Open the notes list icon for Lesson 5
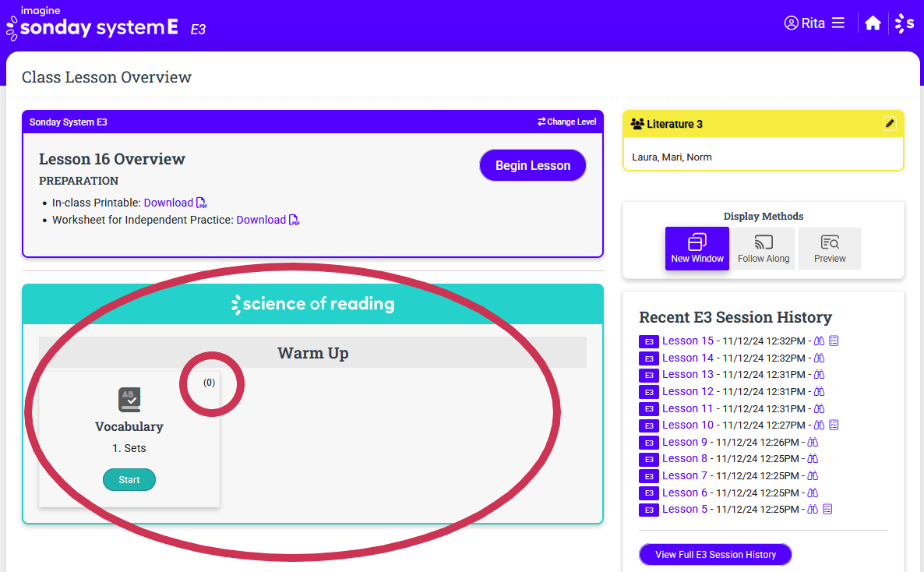This screenshot has width=924, height=572. [x=827, y=510]
